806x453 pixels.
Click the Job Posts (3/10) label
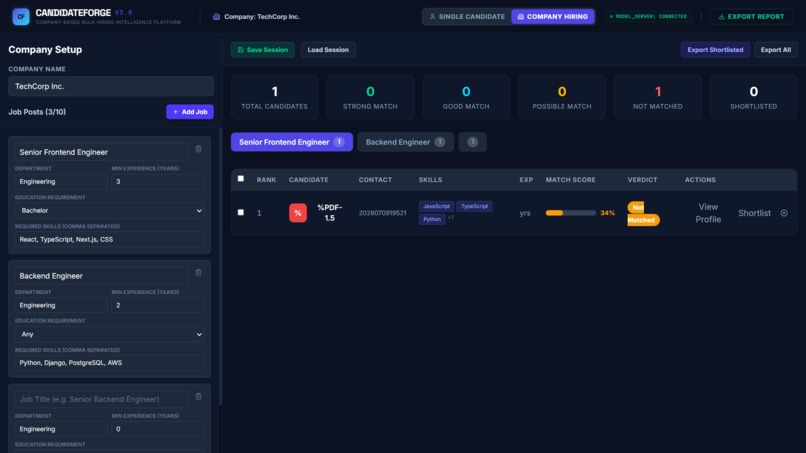point(37,112)
